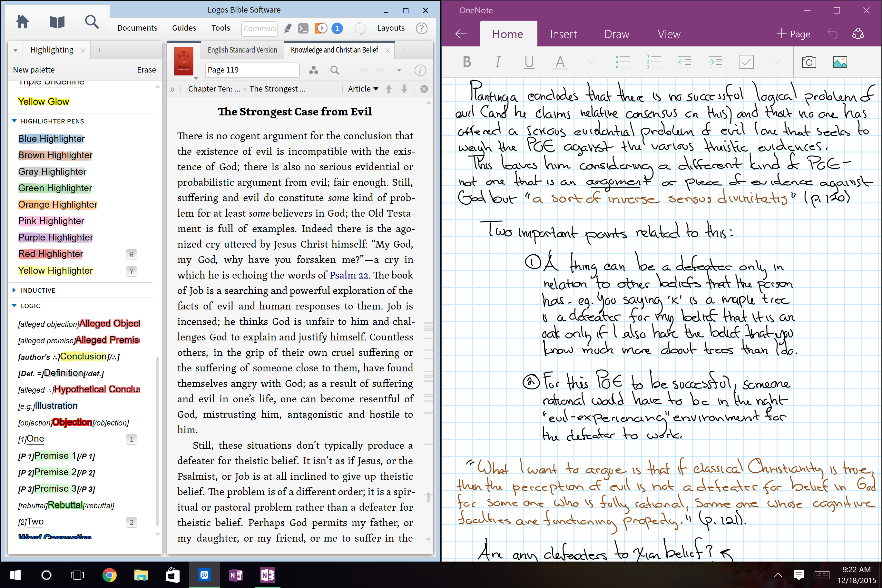Toggle Bold formatting in OneNote

(x=467, y=62)
